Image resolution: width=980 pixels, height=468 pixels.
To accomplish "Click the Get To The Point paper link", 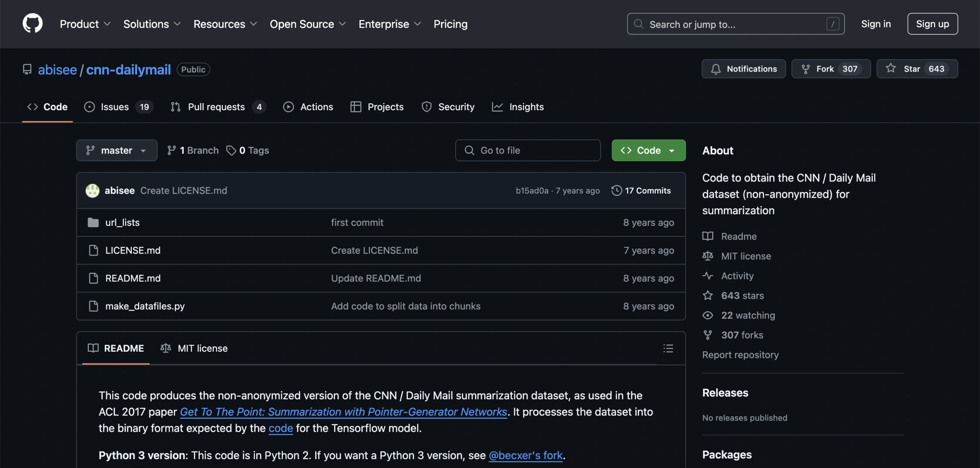I will pos(343,412).
